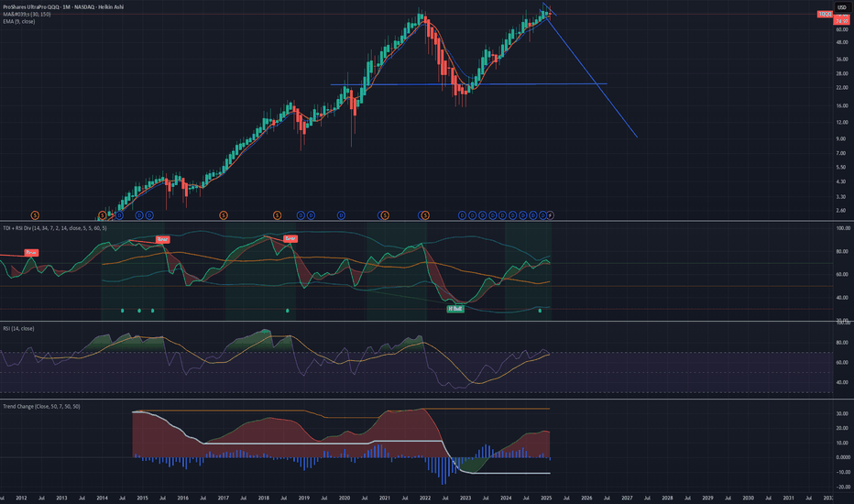Select the mid-2014 dividend marker
The image size is (854, 504).
[x=119, y=215]
